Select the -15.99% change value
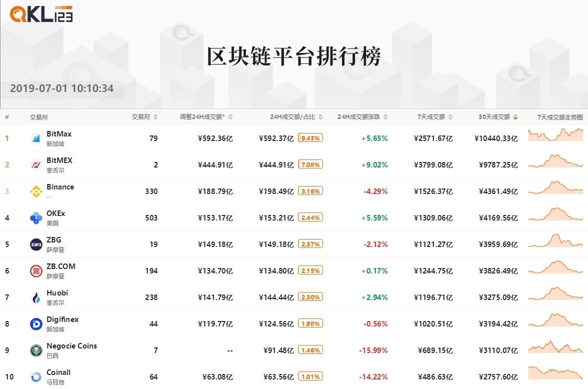Viewport: 588px width, 389px height. 373,350
